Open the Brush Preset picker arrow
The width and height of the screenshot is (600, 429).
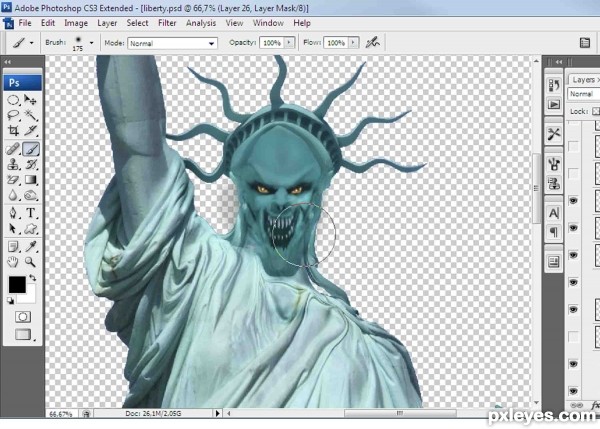(91, 43)
